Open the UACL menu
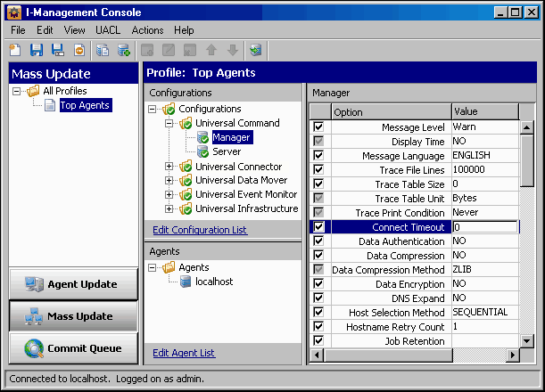Viewport: 545px width, 392px height. click(x=108, y=30)
